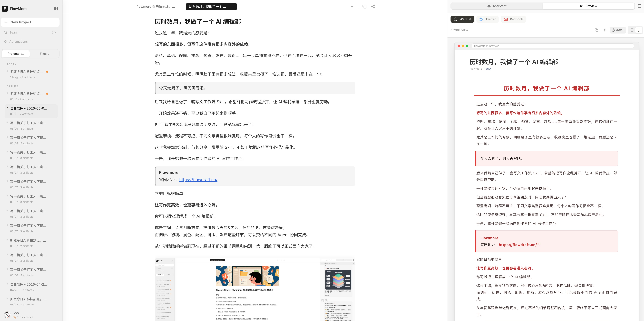644x321 pixels.
Task: Click the editor screenshot image thumbnail
Action: tap(255, 289)
